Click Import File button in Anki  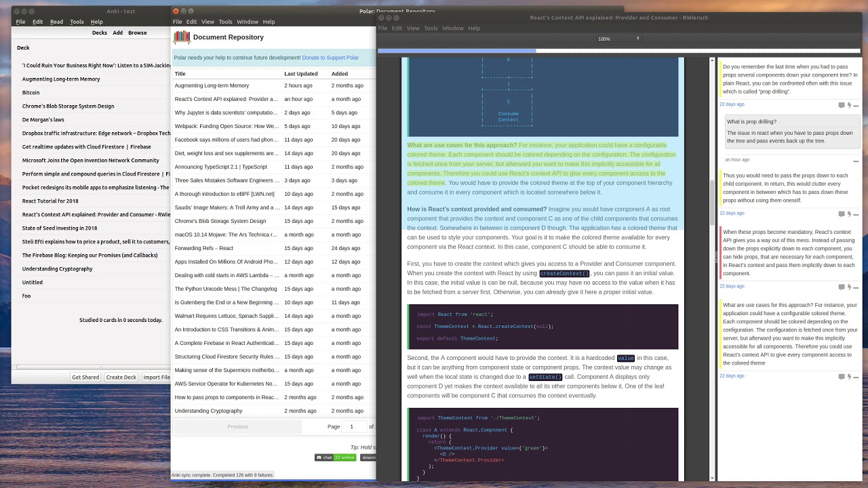(x=157, y=378)
